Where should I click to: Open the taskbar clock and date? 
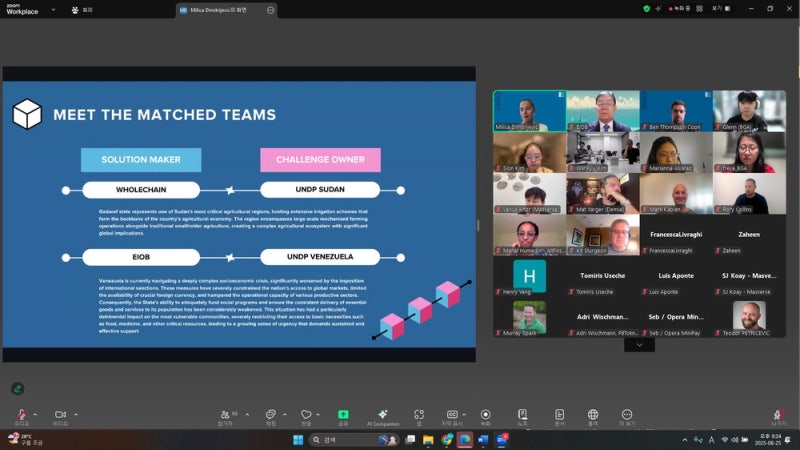(x=769, y=439)
